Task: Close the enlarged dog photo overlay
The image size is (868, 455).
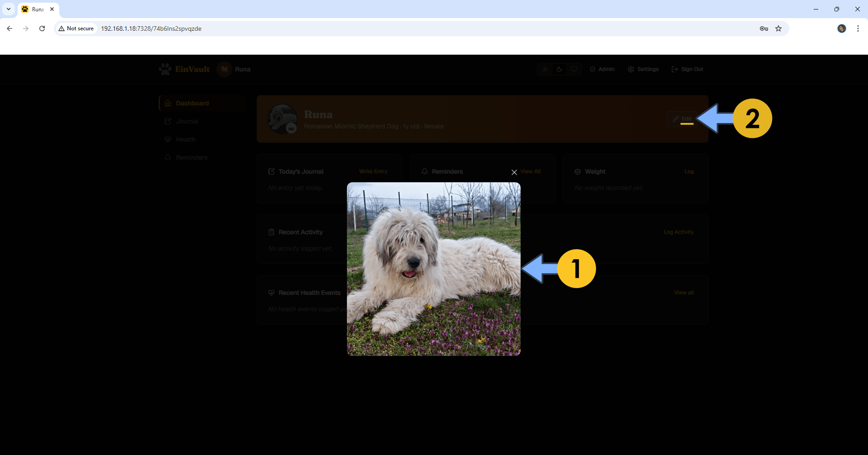Action: click(x=514, y=172)
